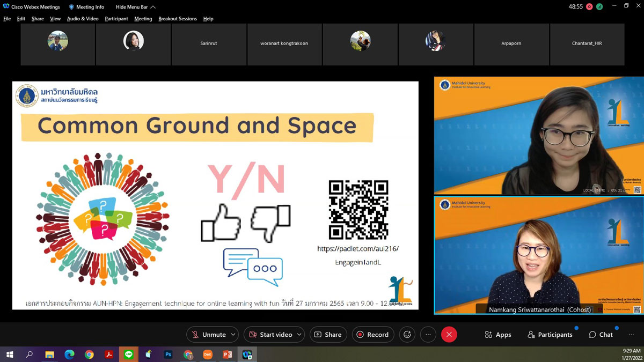Open the Chat panel
644x362 pixels.
[x=601, y=335]
